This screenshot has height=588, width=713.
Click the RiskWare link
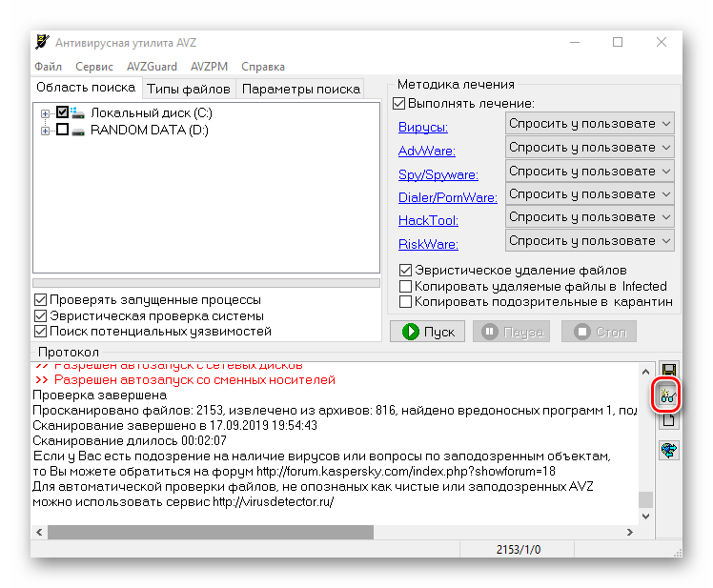pyautogui.click(x=428, y=244)
